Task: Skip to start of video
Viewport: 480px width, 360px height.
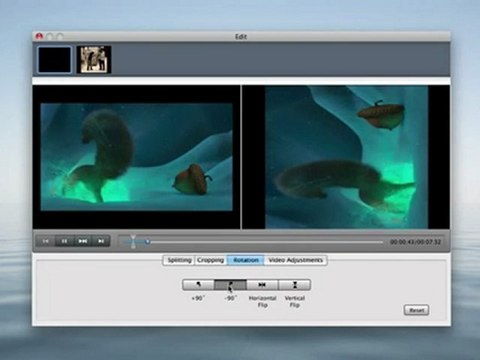Action: click(46, 241)
